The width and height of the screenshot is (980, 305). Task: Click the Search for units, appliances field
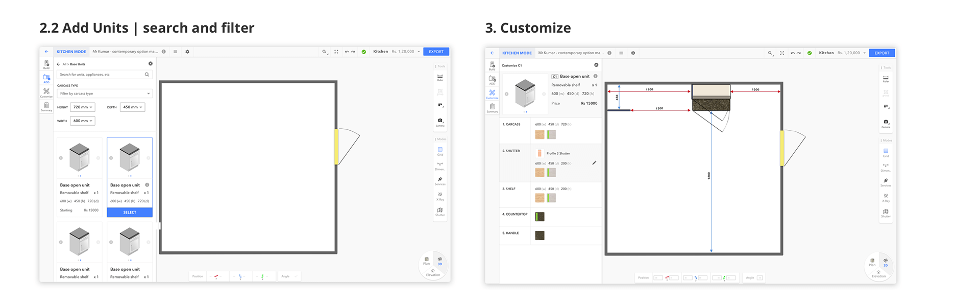coord(105,75)
